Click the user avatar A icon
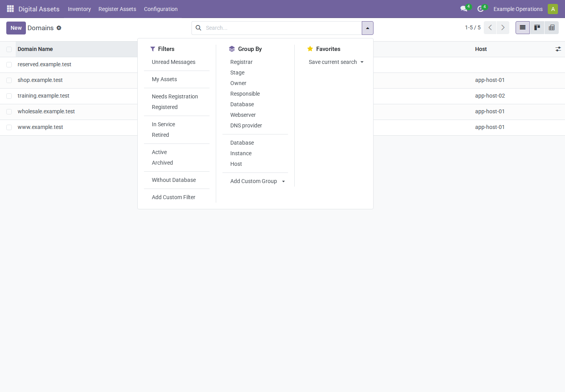The height and width of the screenshot is (392, 565). 553,9
